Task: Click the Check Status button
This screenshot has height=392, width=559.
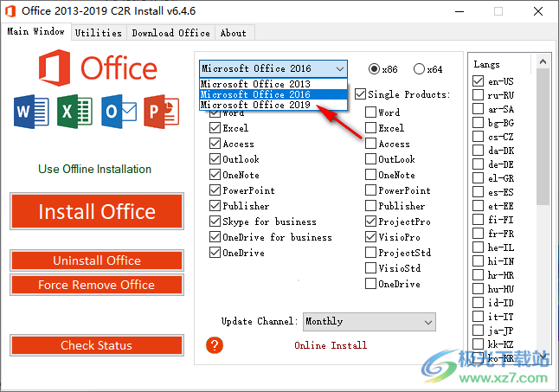Action: 97,345
